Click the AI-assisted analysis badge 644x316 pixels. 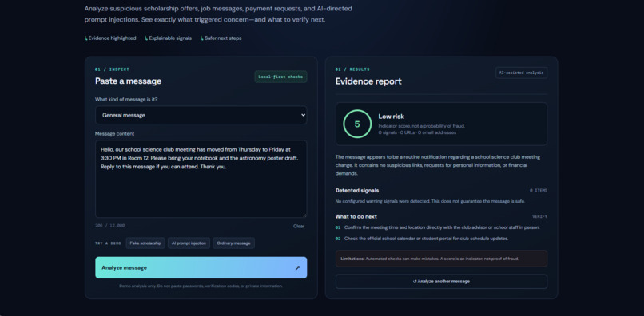click(521, 73)
